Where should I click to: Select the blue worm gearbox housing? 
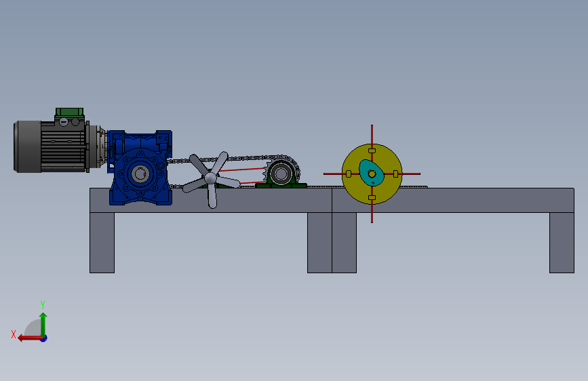point(140,167)
